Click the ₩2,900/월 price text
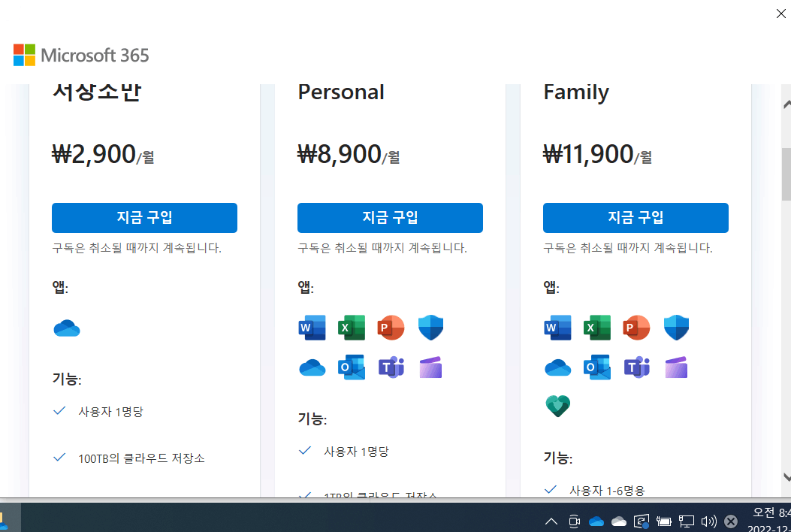 point(103,154)
